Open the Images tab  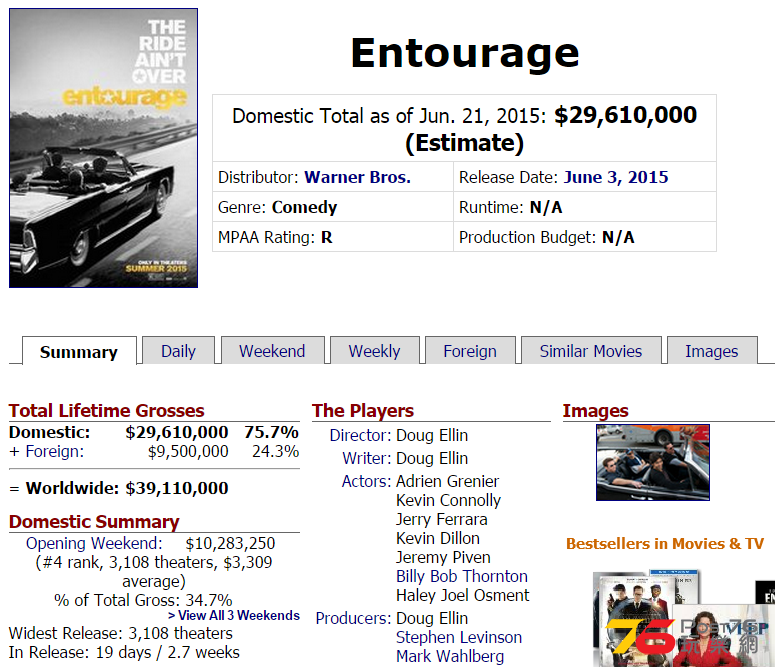712,351
